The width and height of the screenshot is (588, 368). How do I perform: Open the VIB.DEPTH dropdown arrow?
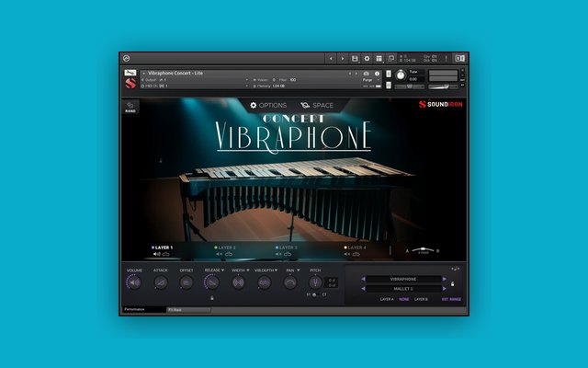277,270
